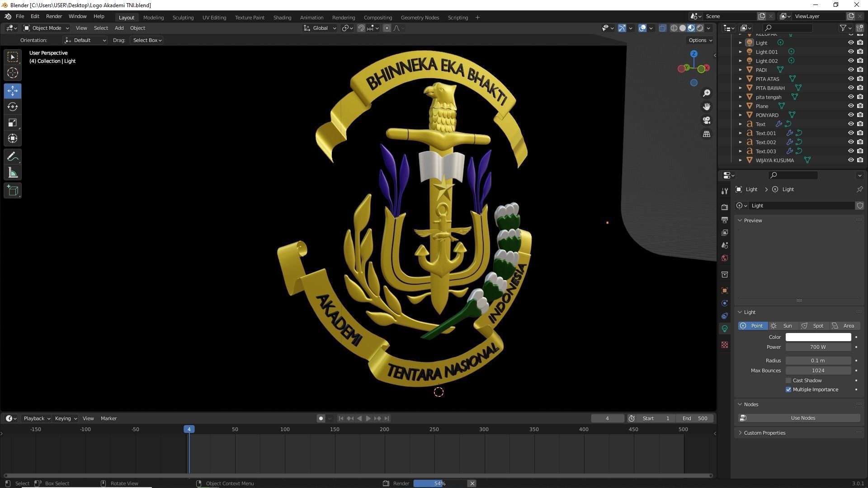Open the Select Box drag dropdown

[147, 40]
